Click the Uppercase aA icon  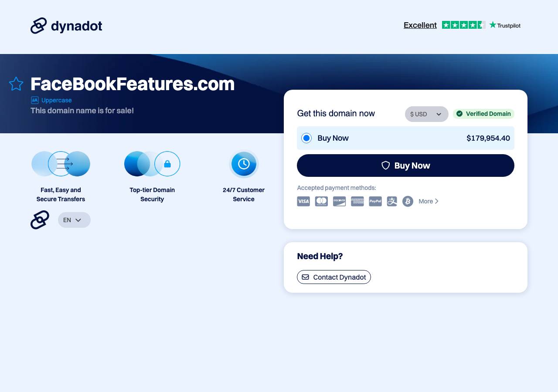click(35, 100)
